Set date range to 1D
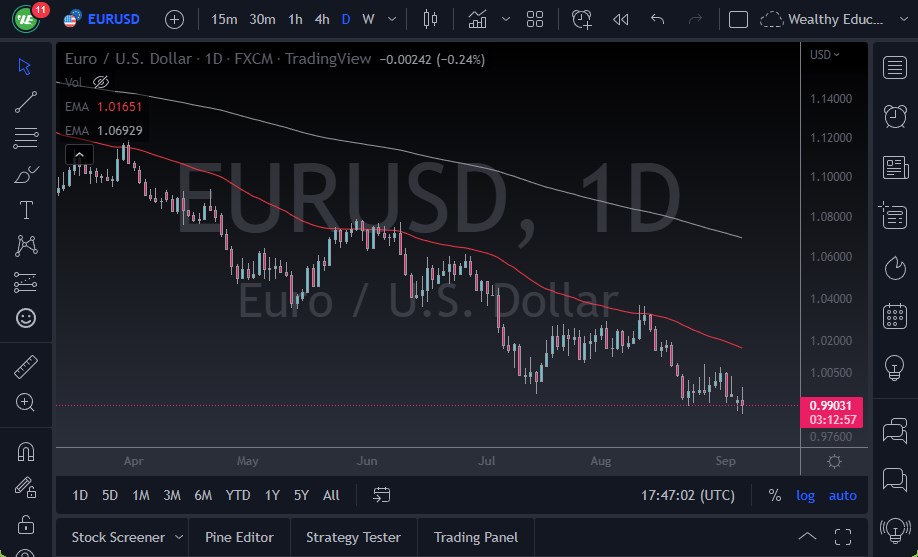 click(x=80, y=496)
